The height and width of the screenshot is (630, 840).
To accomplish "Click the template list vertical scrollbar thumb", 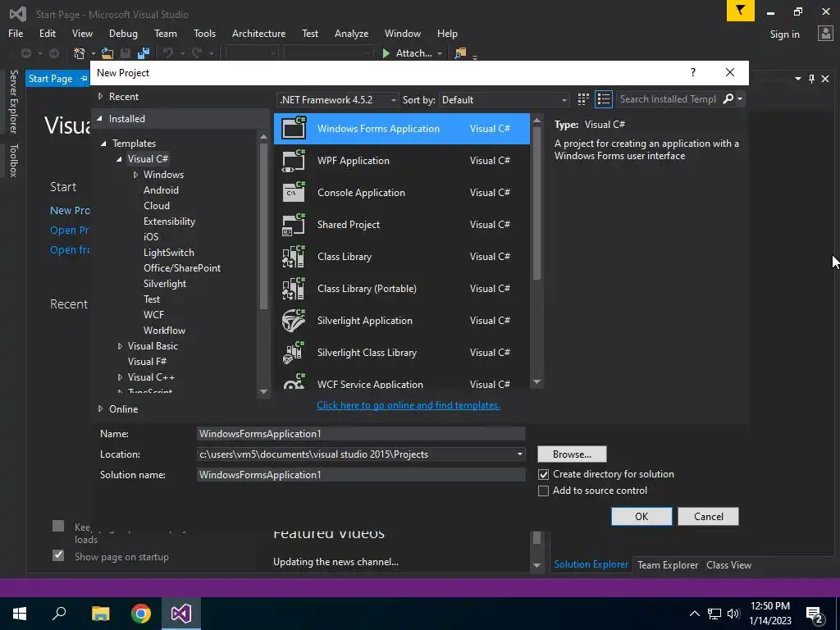I will pos(536,203).
